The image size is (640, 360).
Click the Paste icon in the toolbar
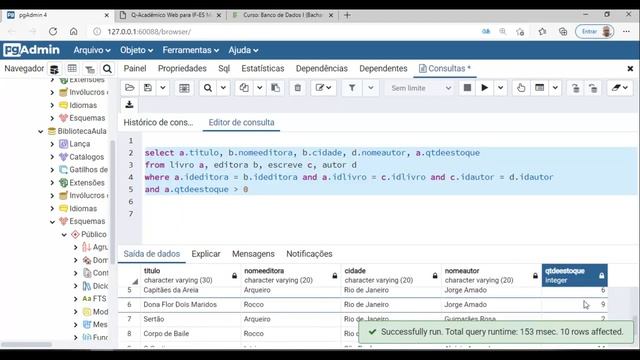[x=276, y=88]
